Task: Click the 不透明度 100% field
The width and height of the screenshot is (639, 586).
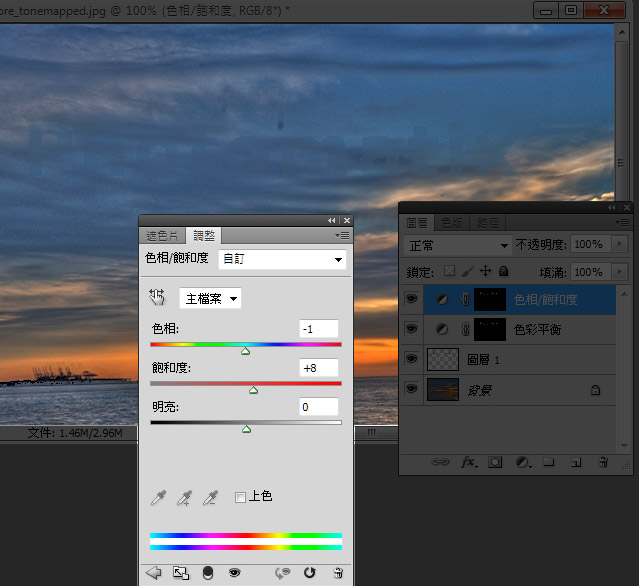Action: point(591,244)
